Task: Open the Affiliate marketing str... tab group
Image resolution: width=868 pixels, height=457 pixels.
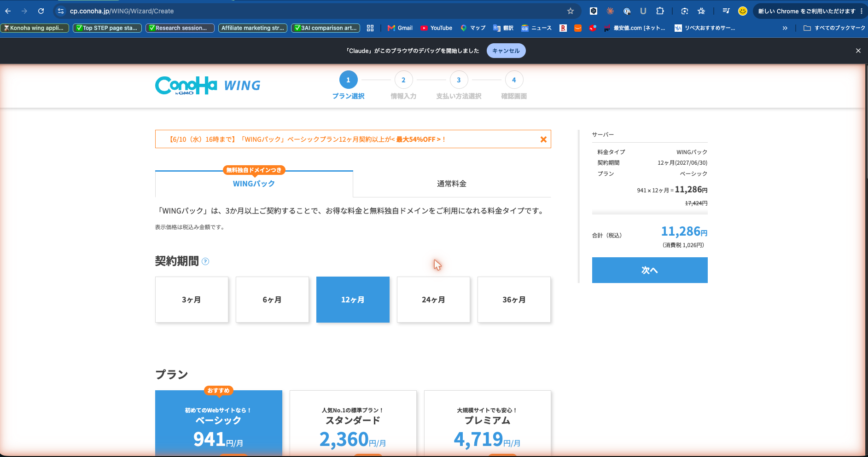Action: [x=253, y=28]
